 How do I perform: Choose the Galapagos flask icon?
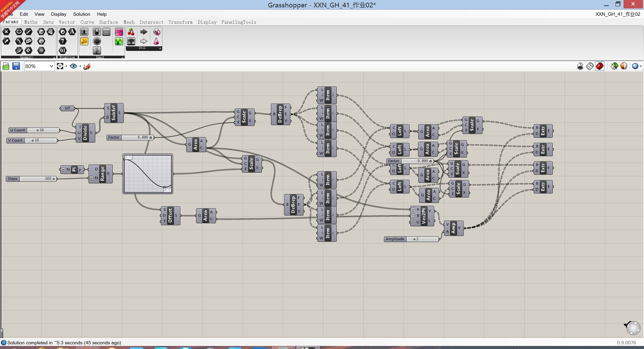[156, 41]
